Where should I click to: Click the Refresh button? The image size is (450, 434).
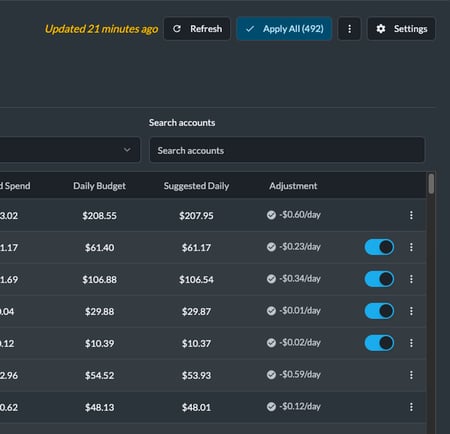[197, 29]
